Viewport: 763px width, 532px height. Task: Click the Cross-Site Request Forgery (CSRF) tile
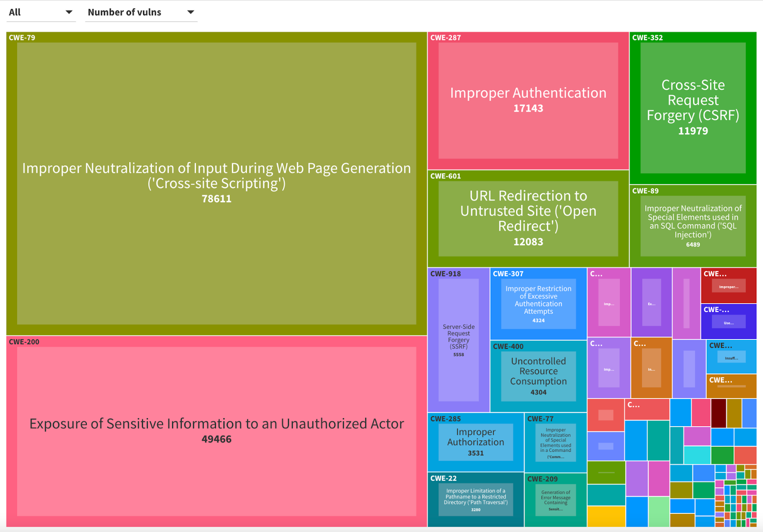(692, 108)
